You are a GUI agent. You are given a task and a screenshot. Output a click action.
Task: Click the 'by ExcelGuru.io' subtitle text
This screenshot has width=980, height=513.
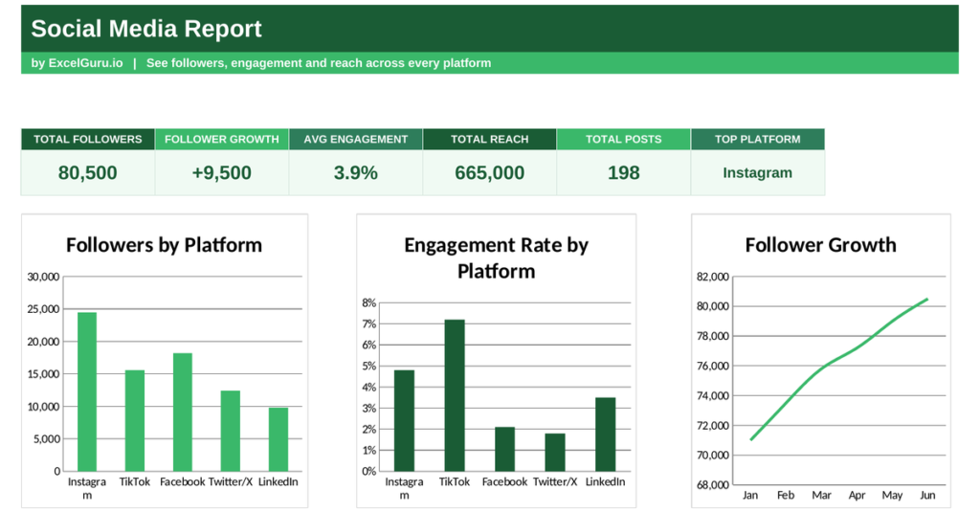77,63
